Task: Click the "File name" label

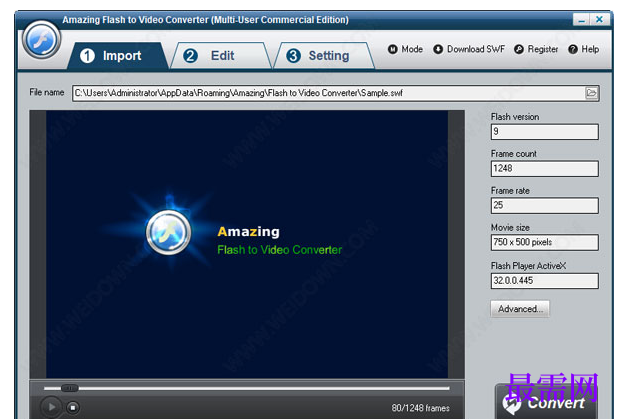Action: pos(46,92)
